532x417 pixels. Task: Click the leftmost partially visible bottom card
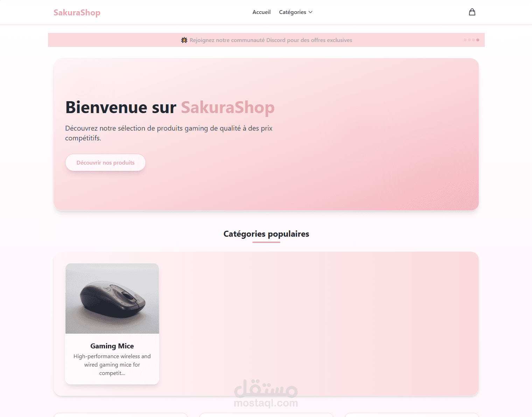(x=121, y=415)
